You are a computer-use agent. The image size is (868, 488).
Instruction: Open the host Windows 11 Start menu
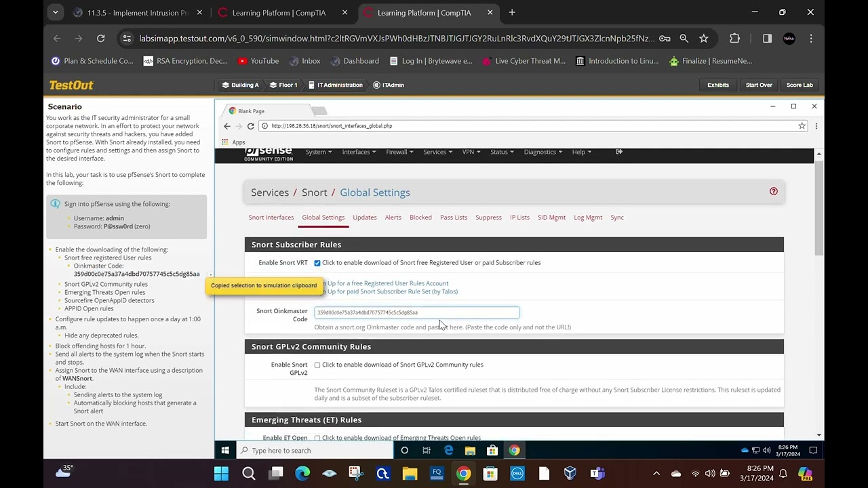(221, 473)
